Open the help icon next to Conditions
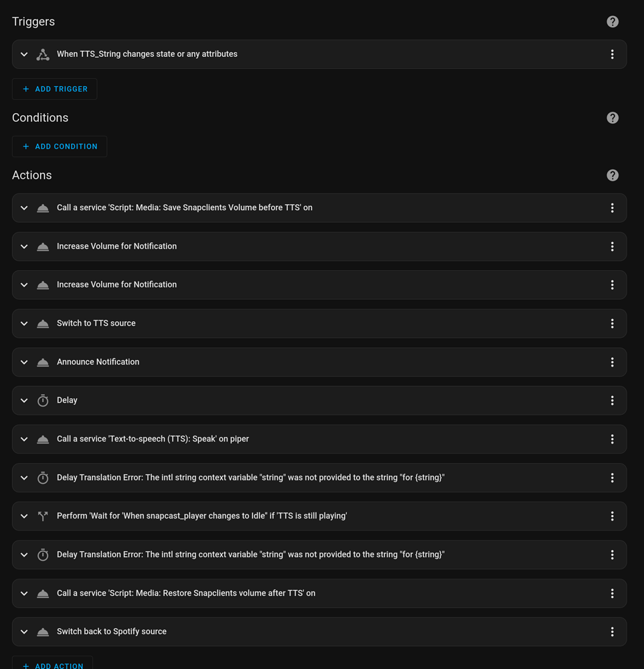The image size is (644, 669). [x=613, y=117]
